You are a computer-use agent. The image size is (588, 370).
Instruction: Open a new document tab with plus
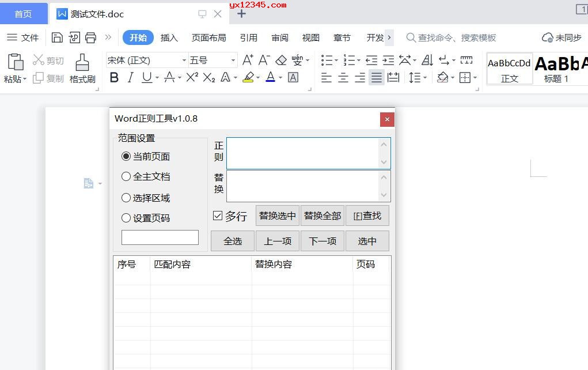(241, 14)
